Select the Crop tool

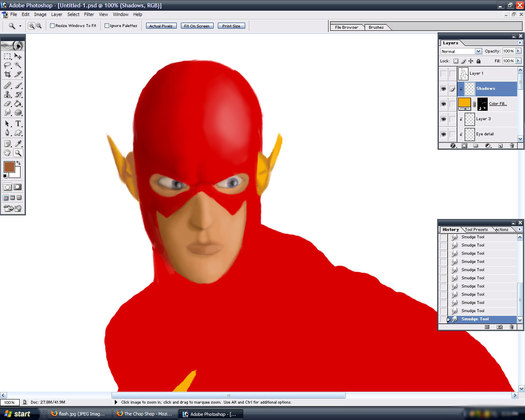click(7, 74)
